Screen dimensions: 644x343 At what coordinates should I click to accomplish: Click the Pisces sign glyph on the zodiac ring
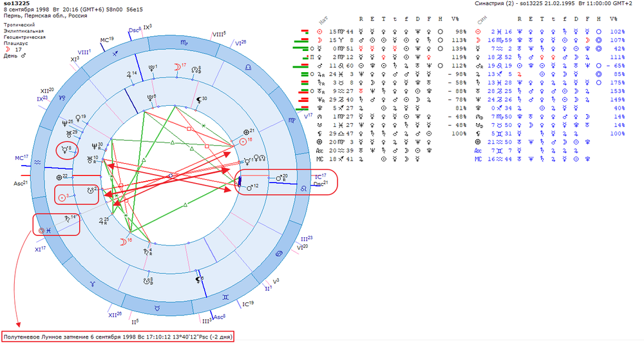[48, 231]
